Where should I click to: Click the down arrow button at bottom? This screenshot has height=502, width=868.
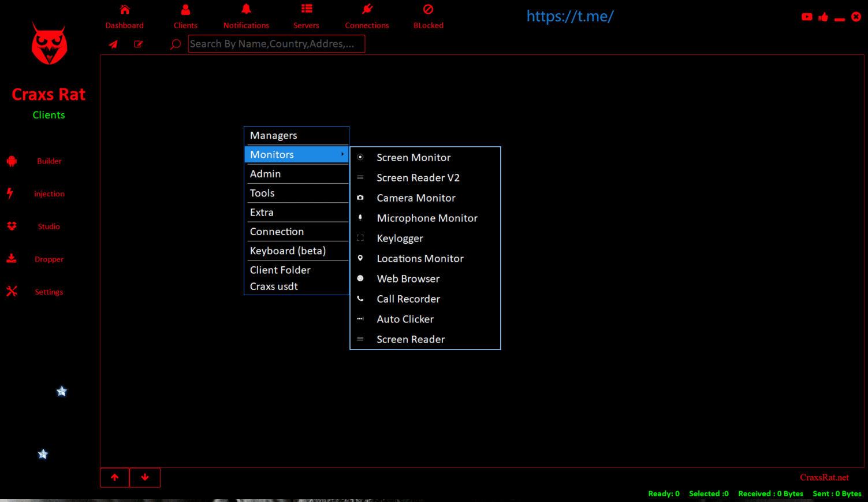click(145, 477)
